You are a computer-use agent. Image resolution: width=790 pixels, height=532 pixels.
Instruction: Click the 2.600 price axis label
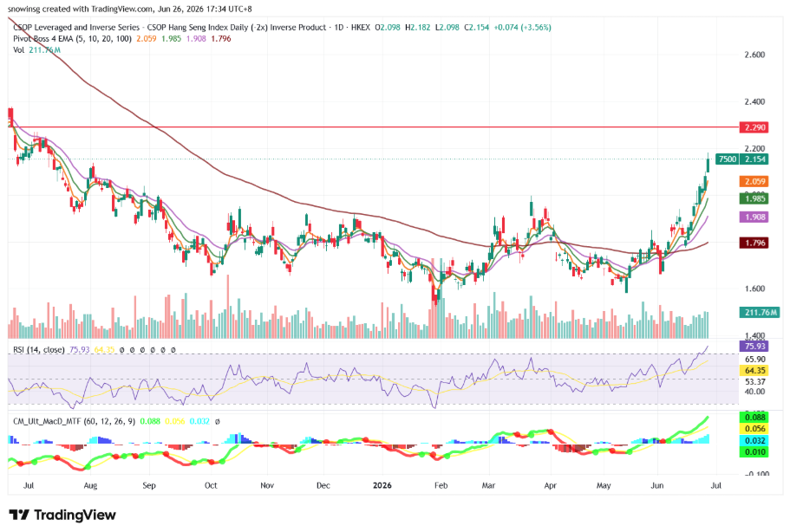coord(754,55)
